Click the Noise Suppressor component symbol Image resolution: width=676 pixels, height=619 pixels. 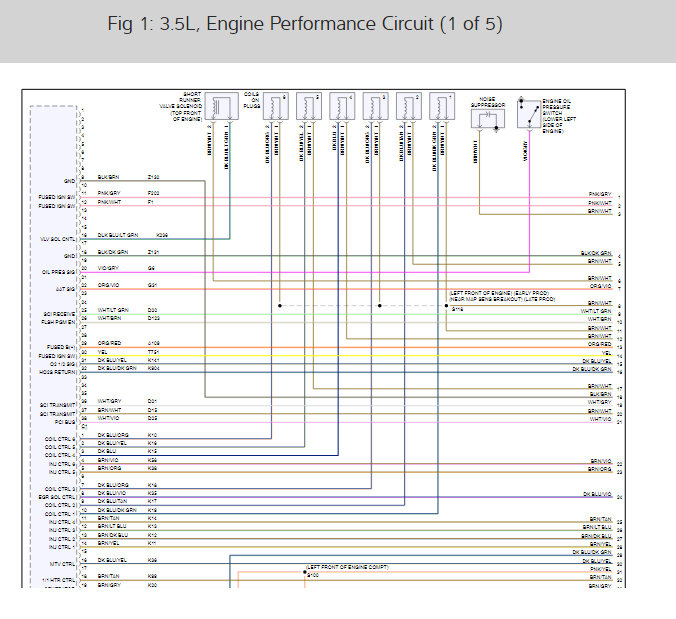488,119
